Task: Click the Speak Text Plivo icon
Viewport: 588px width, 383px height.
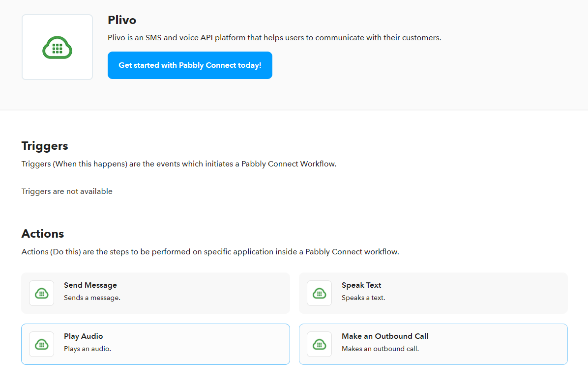Action: (x=319, y=293)
